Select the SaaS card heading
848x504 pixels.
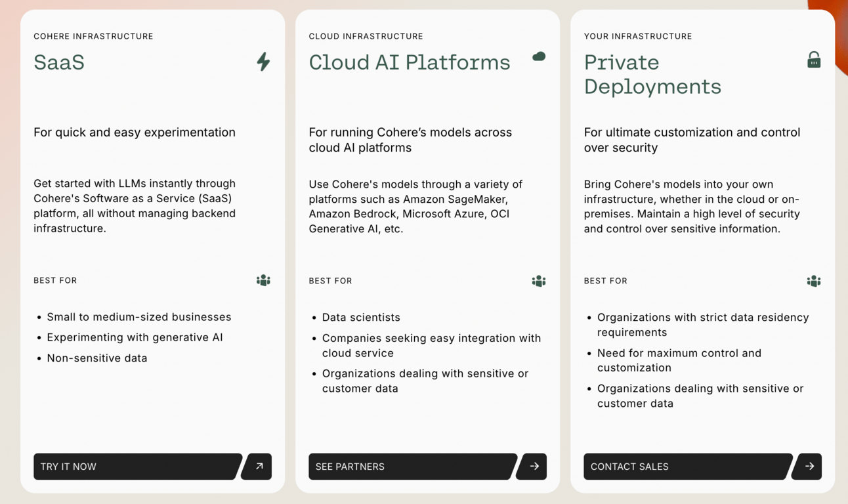[x=59, y=62]
